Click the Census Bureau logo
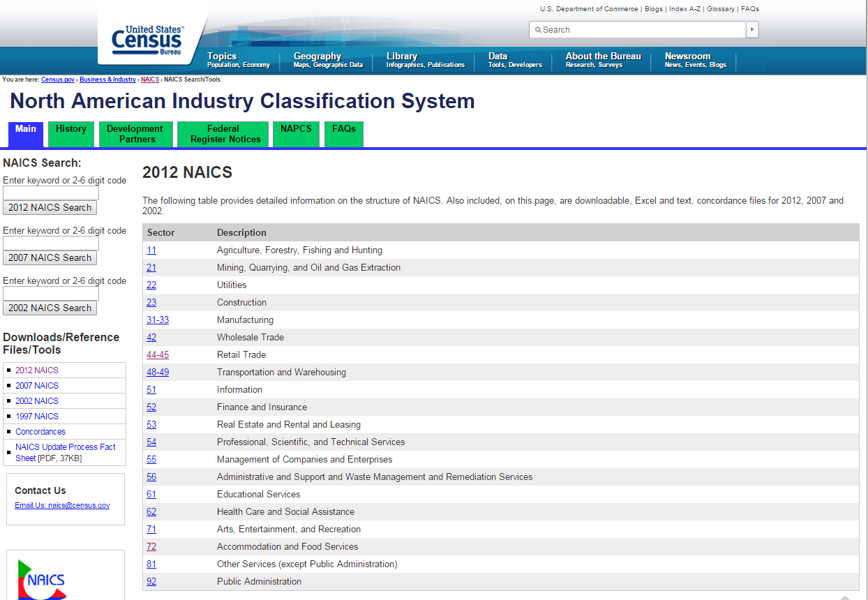The image size is (868, 600). [x=147, y=40]
